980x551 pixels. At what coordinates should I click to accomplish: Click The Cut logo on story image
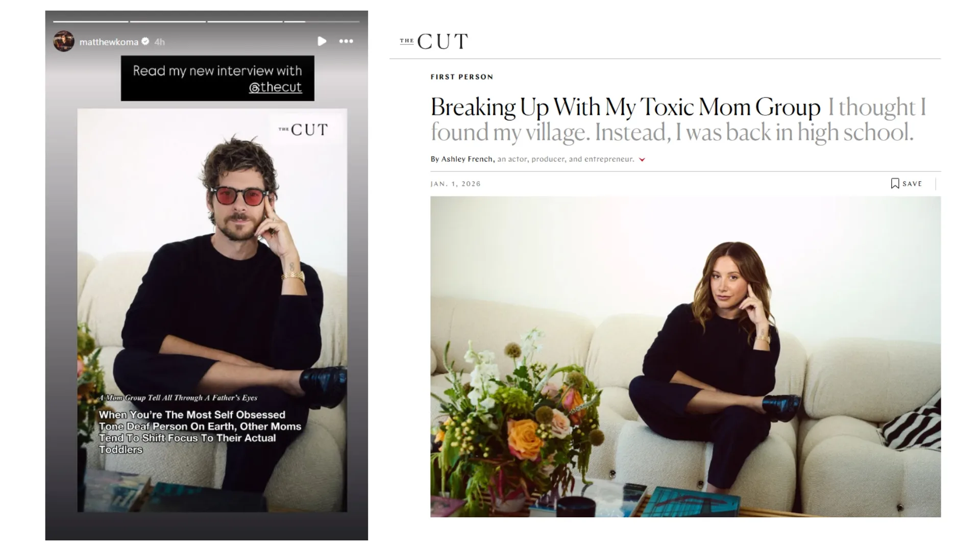click(303, 130)
